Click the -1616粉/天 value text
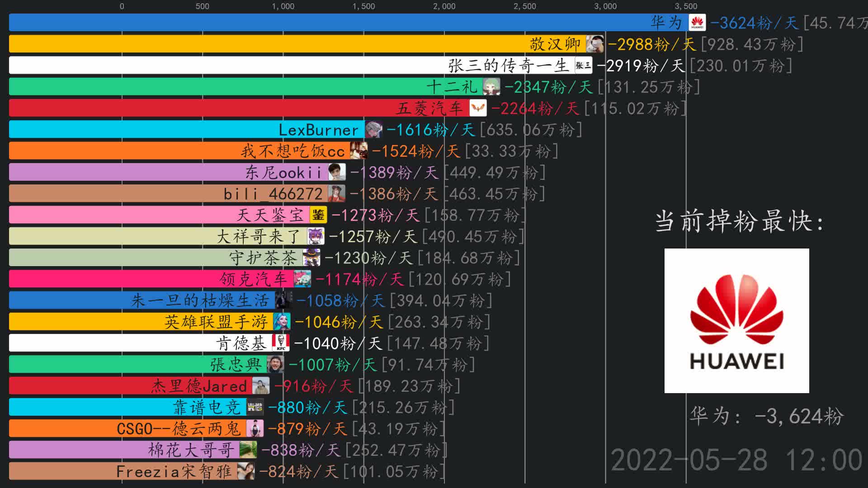Screen dimensions: 868x488 point(431,130)
